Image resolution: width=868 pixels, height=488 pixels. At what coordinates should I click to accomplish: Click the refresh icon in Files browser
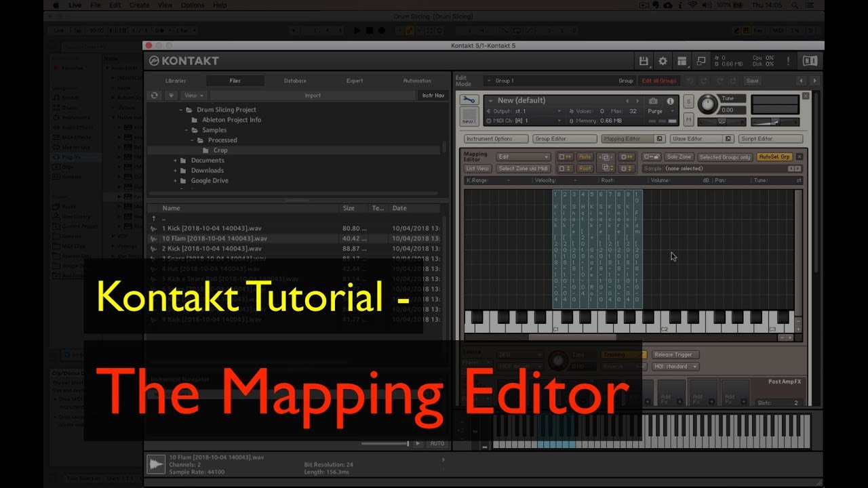pos(154,96)
